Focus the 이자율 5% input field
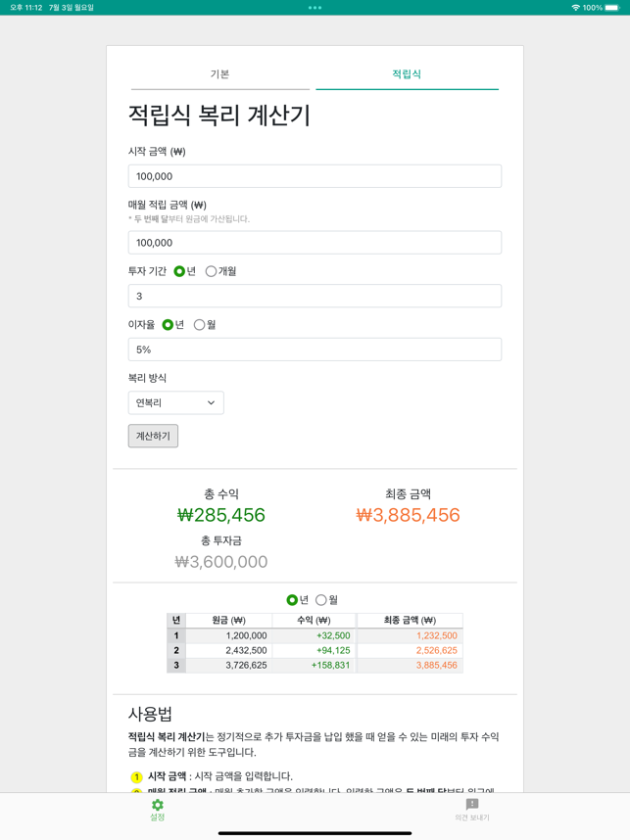 click(x=315, y=350)
